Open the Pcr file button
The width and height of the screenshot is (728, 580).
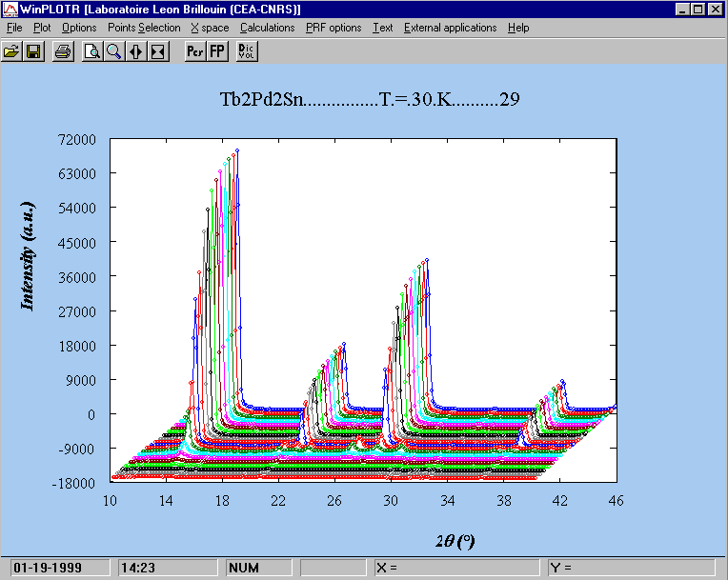tap(195, 51)
